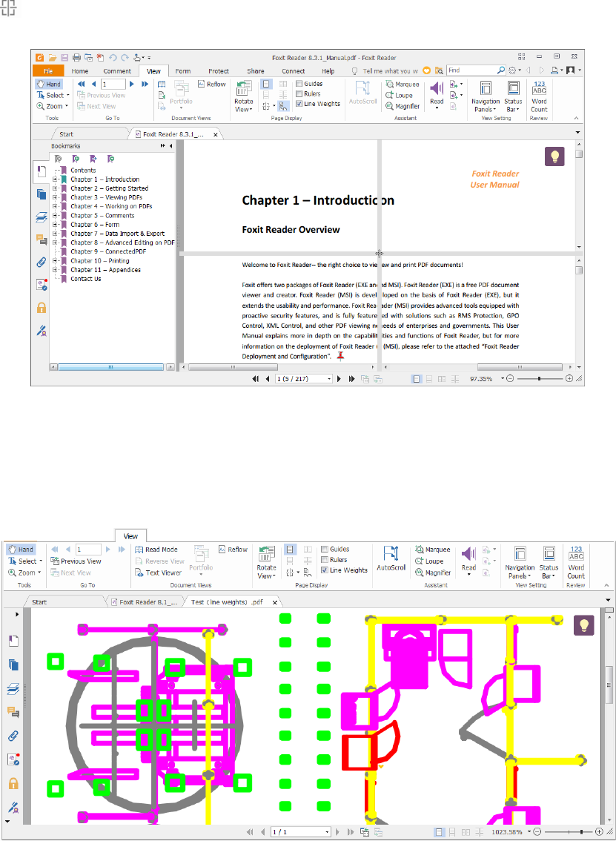616x841 pixels.
Task: Open the Layers panel icon in upper sidebar
Action: [x=42, y=217]
